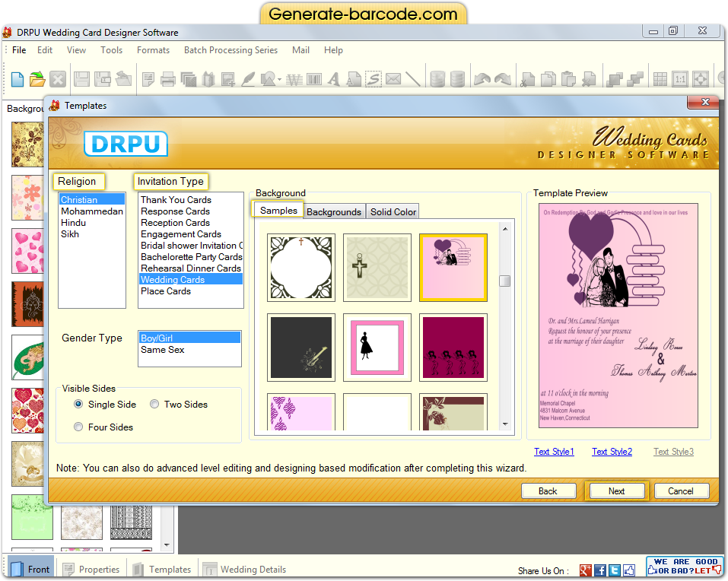The height and width of the screenshot is (581, 728).
Task: Click the Barcode tool icon
Action: [x=314, y=79]
